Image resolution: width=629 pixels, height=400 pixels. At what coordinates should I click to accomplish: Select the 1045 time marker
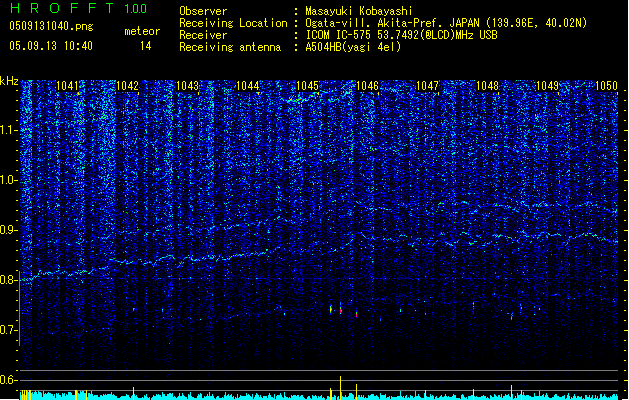click(307, 86)
